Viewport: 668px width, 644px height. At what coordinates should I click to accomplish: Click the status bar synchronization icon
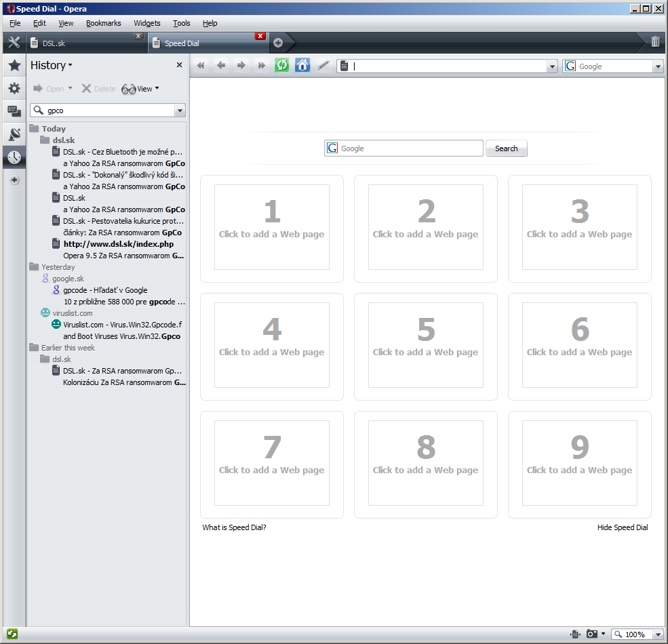(x=12, y=634)
